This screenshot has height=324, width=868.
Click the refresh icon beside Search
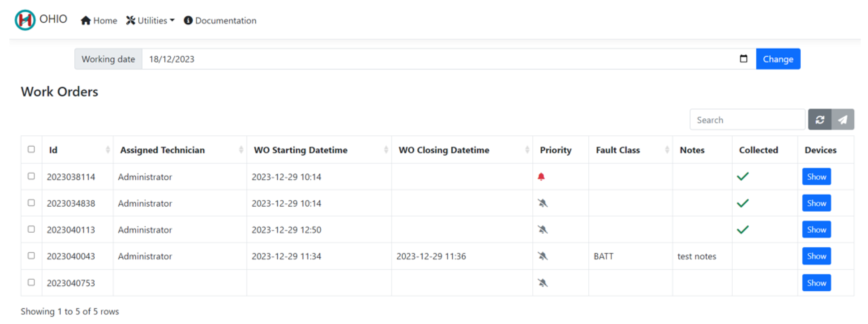point(819,120)
